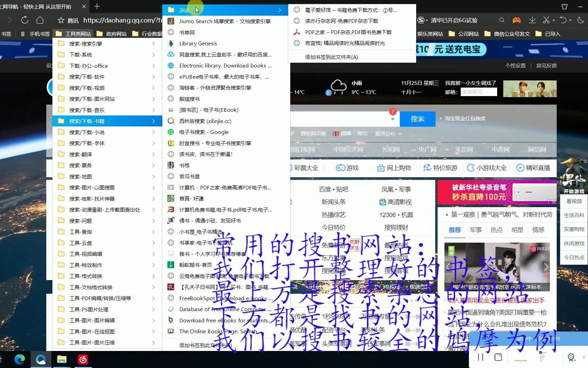Switch to 情感 news tab
This screenshot has width=588, height=368.
[x=538, y=230]
